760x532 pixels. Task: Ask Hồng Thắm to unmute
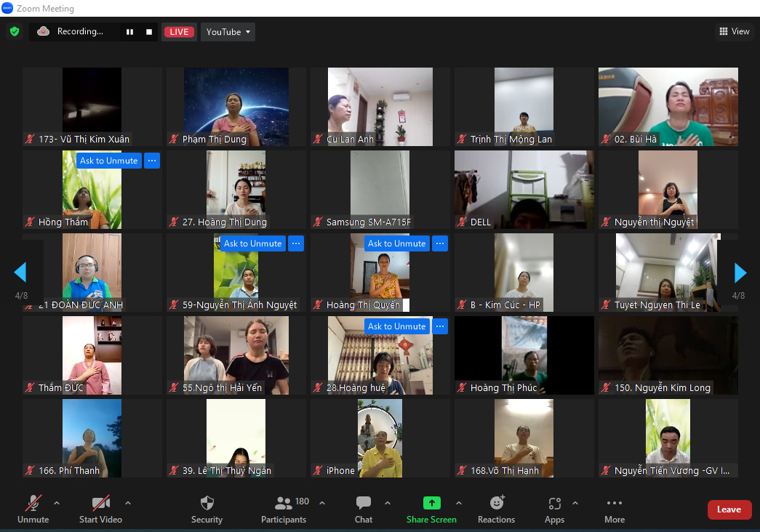[x=108, y=161]
